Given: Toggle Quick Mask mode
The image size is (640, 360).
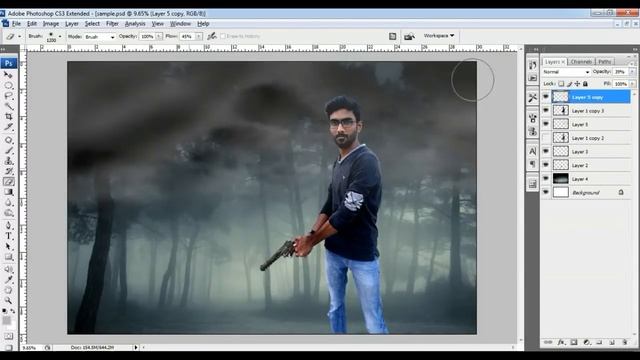Looking at the screenshot, I should (x=8, y=336).
